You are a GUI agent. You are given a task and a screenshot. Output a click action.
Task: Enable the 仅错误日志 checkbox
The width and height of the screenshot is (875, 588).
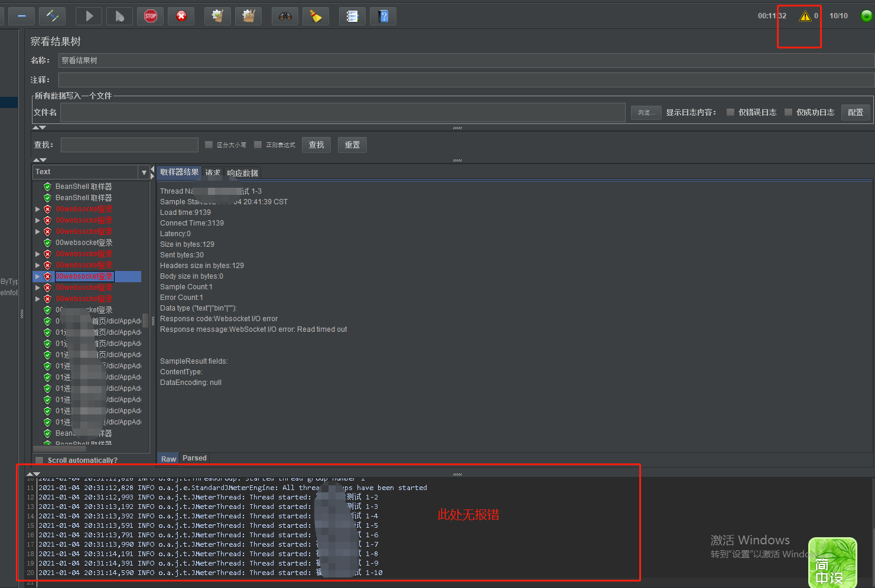tap(730, 112)
